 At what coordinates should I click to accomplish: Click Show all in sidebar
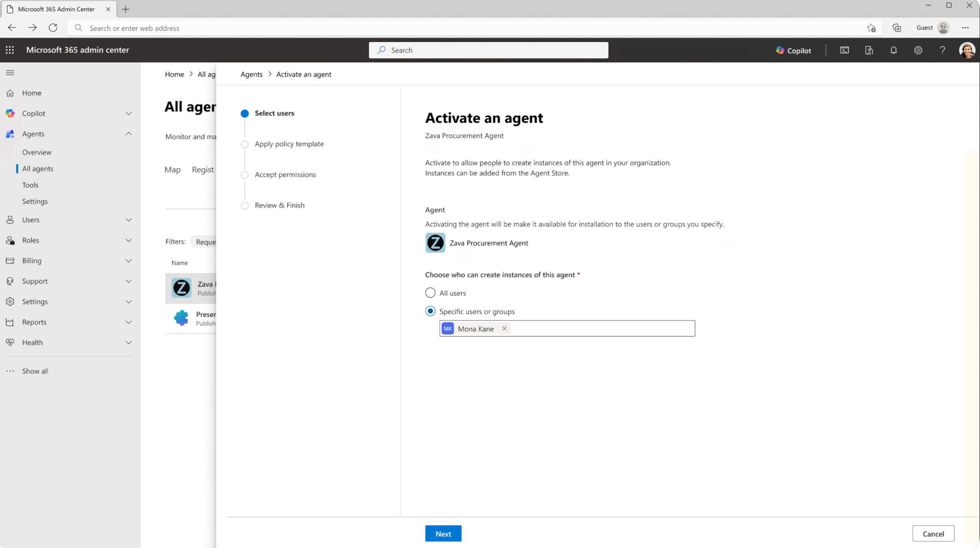(35, 371)
